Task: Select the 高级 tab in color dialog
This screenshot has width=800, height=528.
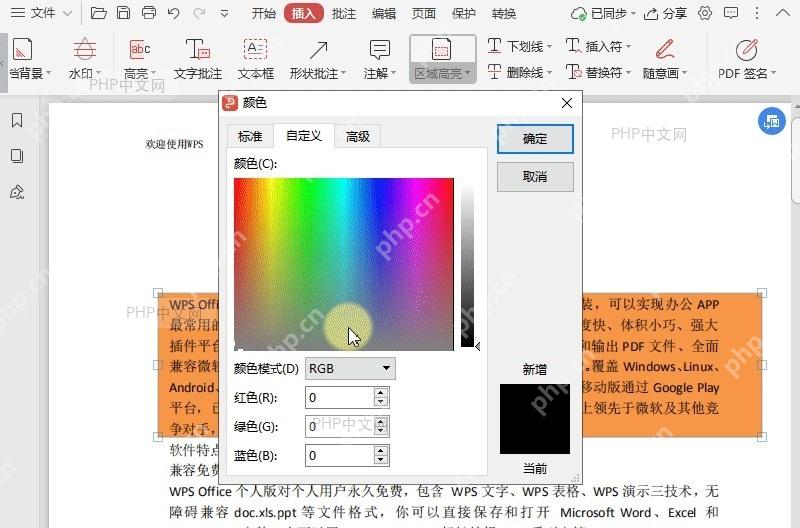Action: (x=358, y=136)
